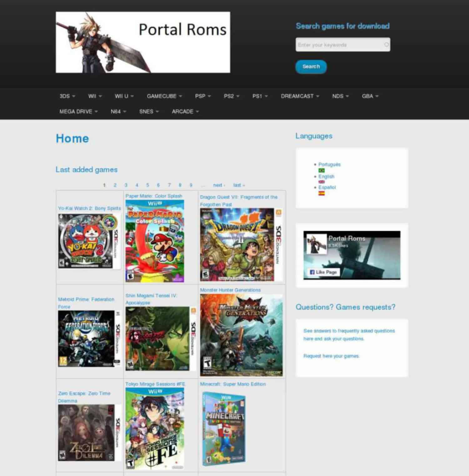Screen dimensions: 469x476
Task: Go to page 6 of games
Action: 158,185
